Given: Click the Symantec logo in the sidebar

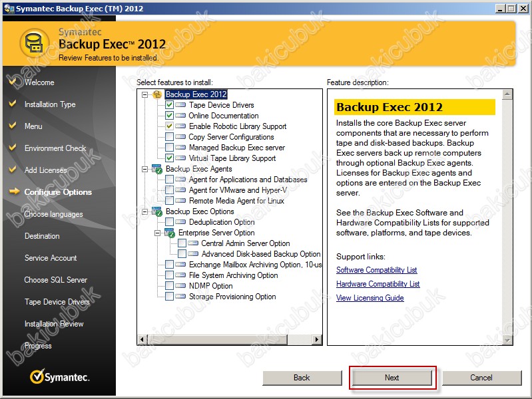Looking at the screenshot, I should [x=59, y=376].
